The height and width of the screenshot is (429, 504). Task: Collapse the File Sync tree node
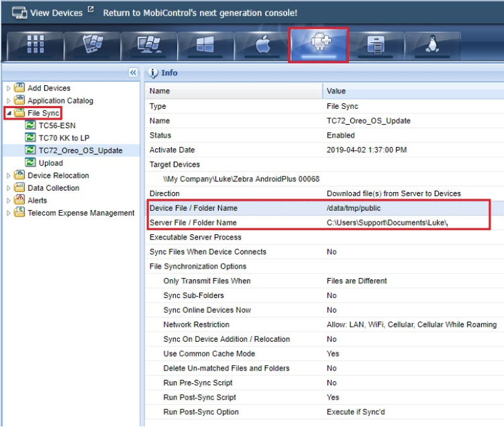pyautogui.click(x=9, y=113)
